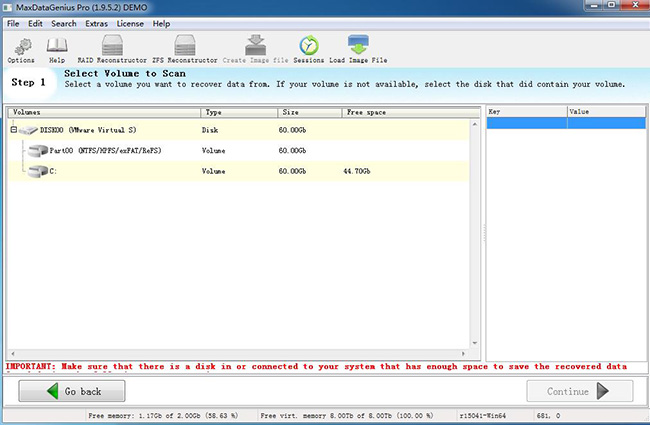Sort by the Type column header
The width and height of the screenshot is (650, 425).
239,112
